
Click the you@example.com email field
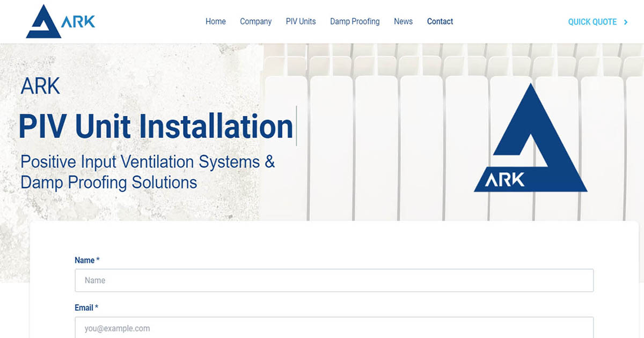pyautogui.click(x=333, y=328)
